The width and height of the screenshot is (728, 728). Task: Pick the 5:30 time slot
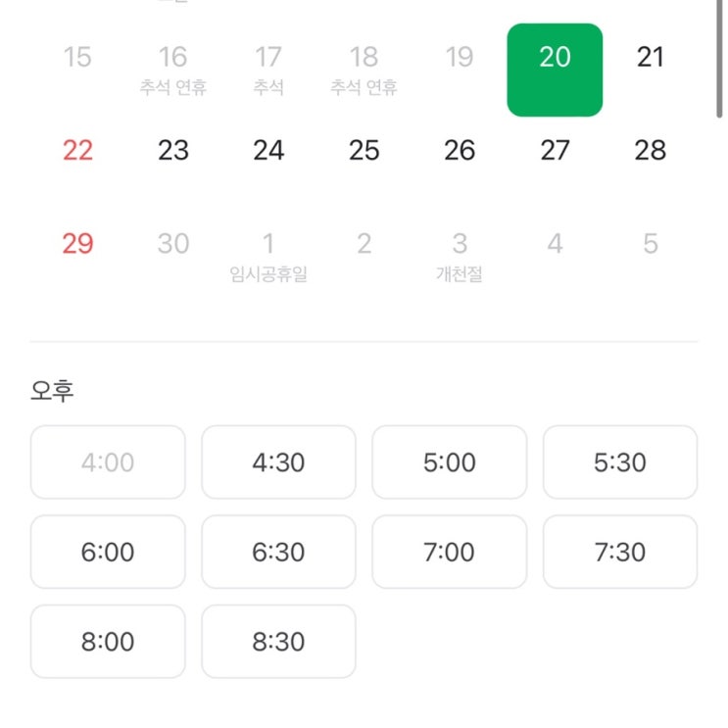point(620,462)
